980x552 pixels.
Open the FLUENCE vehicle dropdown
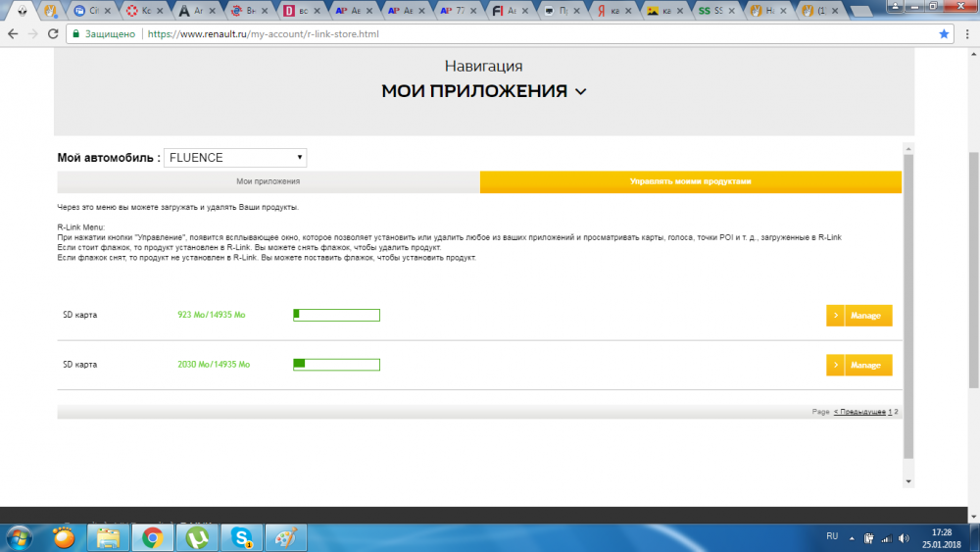[x=235, y=158]
